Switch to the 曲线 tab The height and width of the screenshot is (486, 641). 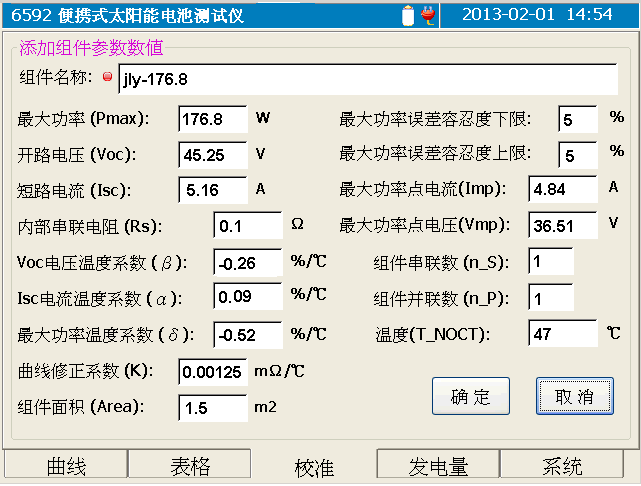[67, 466]
